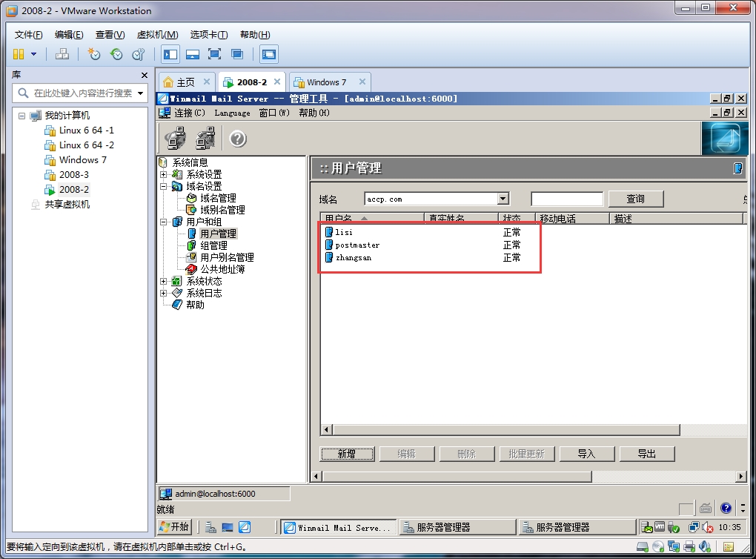The image size is (756, 559).
Task: Select 系统信息 in the tree
Action: [x=190, y=162]
